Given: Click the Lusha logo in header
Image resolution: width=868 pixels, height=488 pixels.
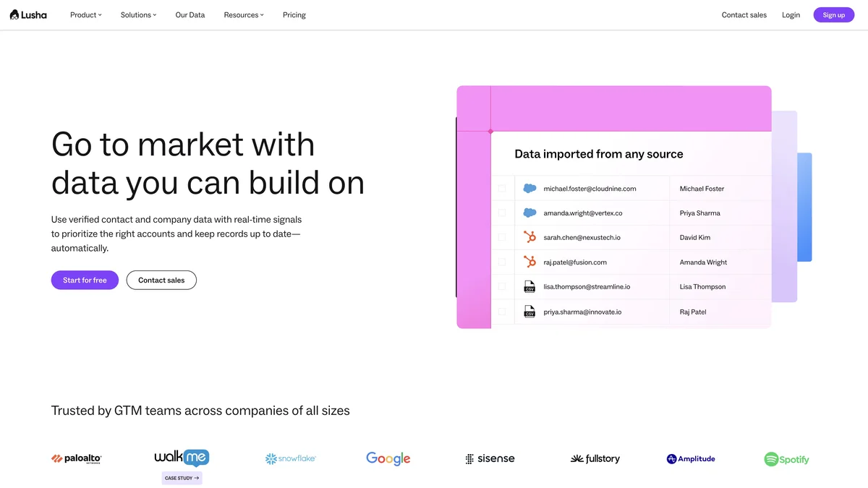Looking at the screenshot, I should coord(28,14).
